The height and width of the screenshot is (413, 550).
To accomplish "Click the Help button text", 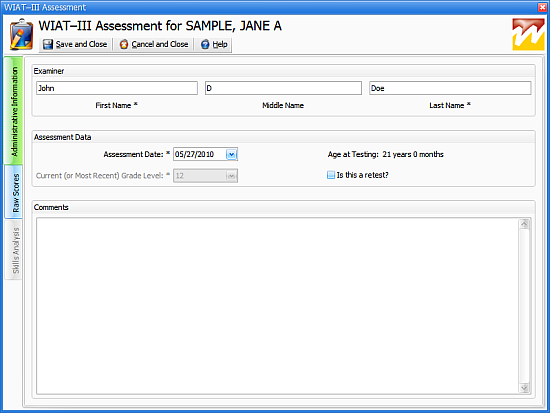I will [x=220, y=45].
